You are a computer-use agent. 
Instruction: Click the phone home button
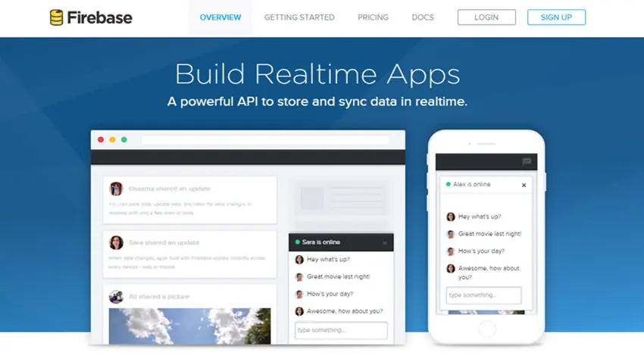click(486, 329)
